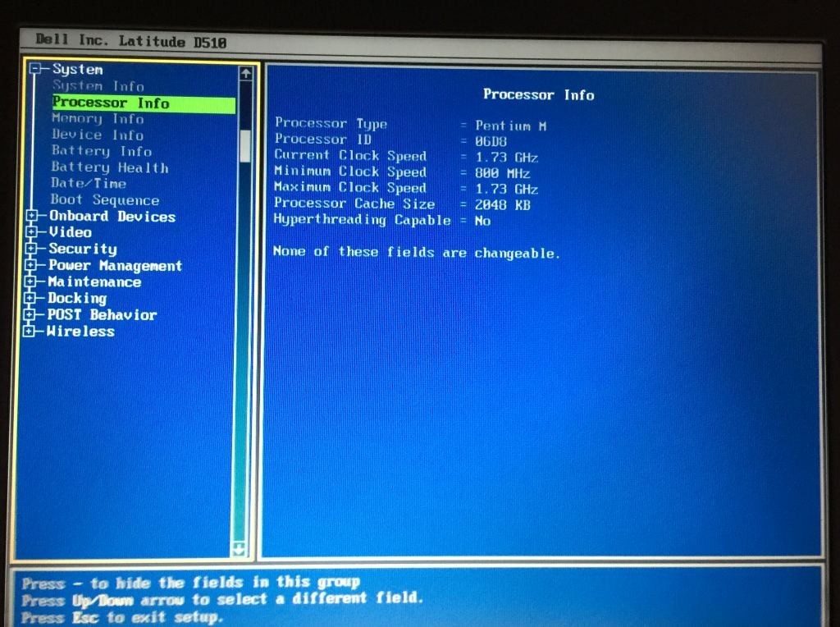
Task: Click the tree scrollbar up arrow
Action: tap(245, 73)
